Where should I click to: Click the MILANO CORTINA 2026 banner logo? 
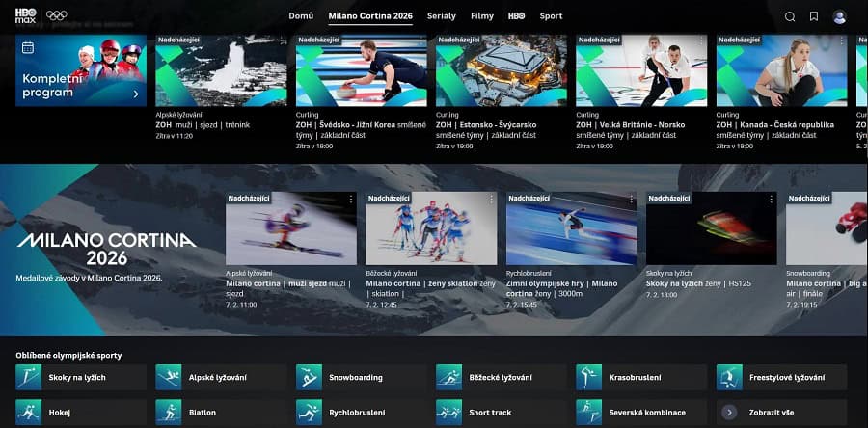pos(106,249)
